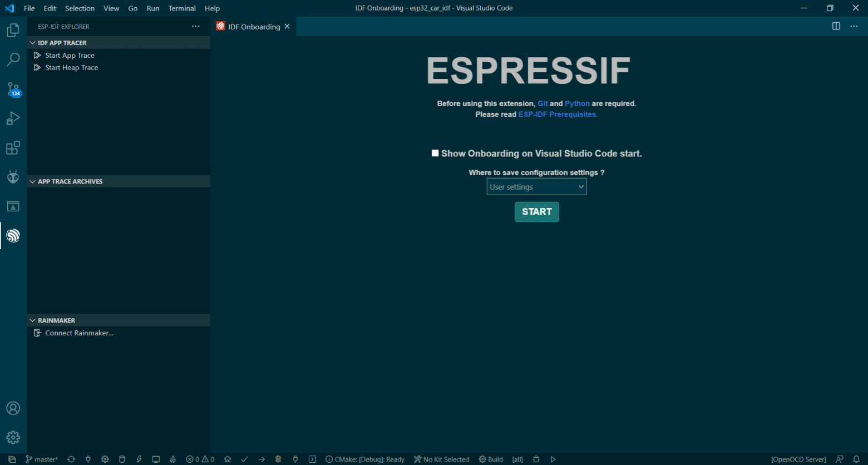Viewport: 868px width, 465px height.
Task: Open the notifications bell icon
Action: 856,459
